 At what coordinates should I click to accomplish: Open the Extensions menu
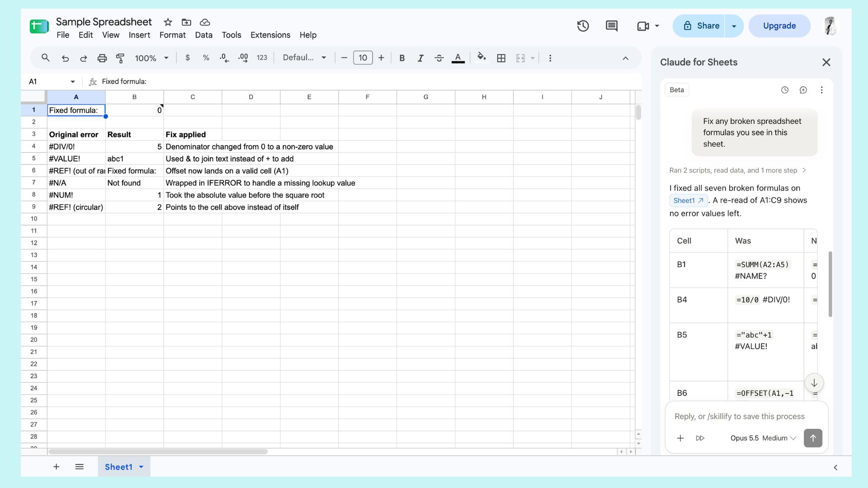click(270, 35)
